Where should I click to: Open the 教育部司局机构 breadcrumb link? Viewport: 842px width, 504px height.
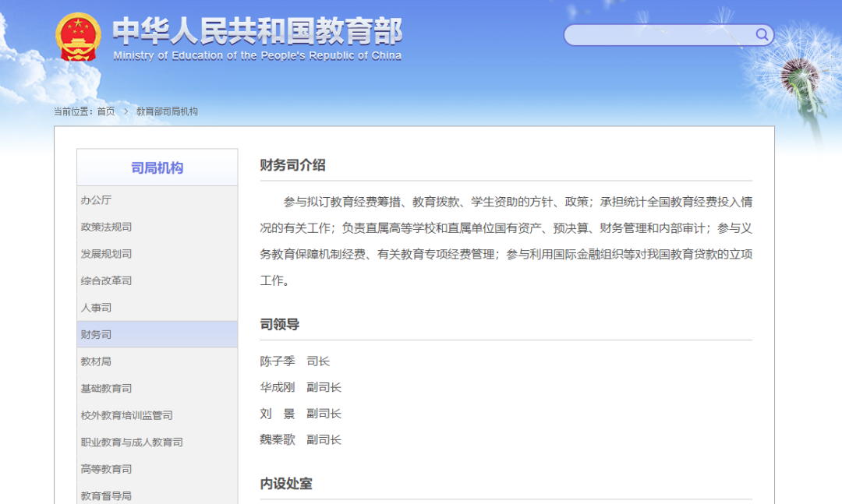click(167, 111)
